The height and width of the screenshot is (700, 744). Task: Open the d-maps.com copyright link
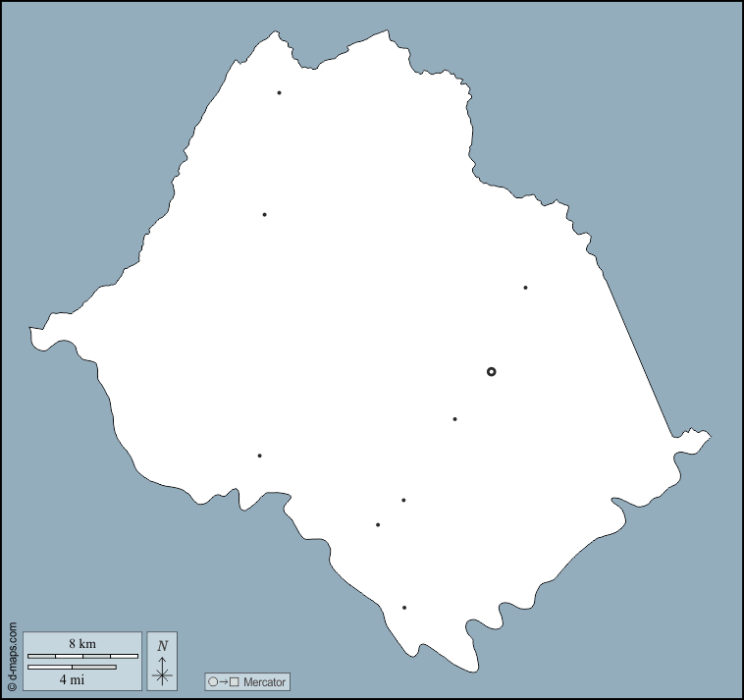coord(12,655)
